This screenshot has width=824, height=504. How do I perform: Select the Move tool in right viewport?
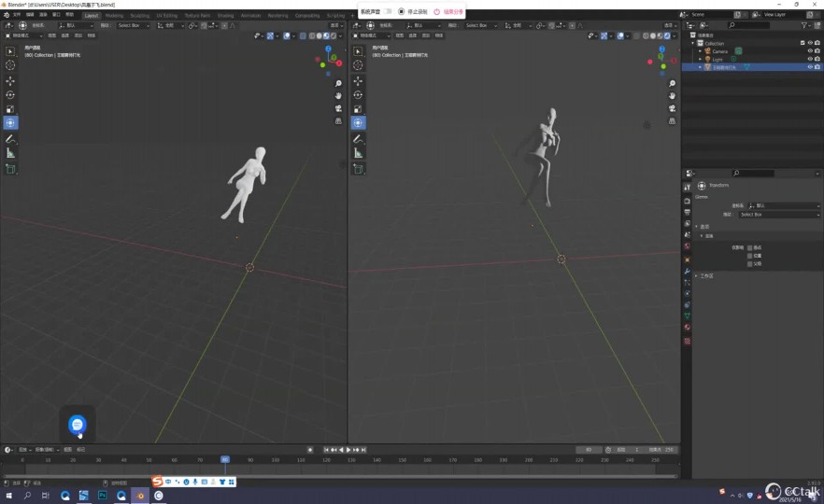click(x=358, y=81)
